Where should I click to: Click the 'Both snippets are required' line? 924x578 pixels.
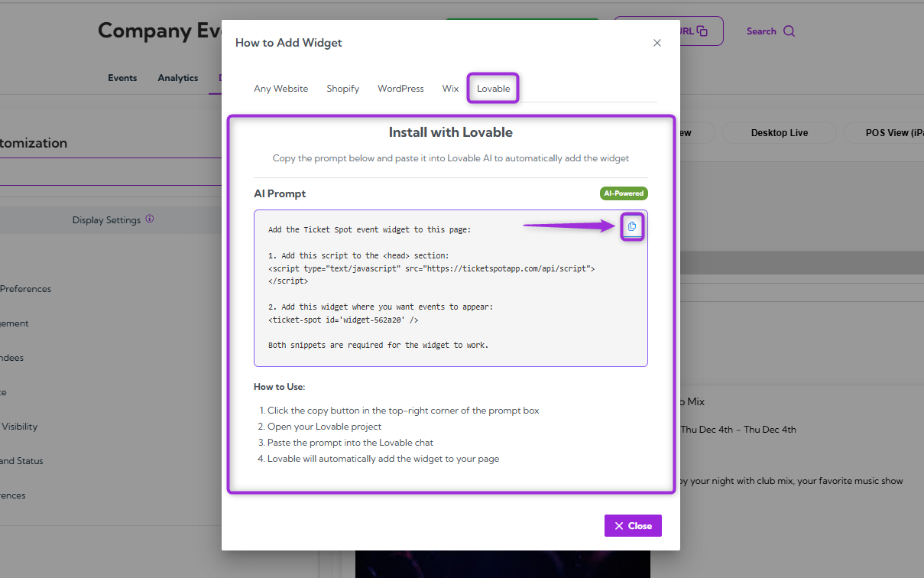(x=378, y=346)
